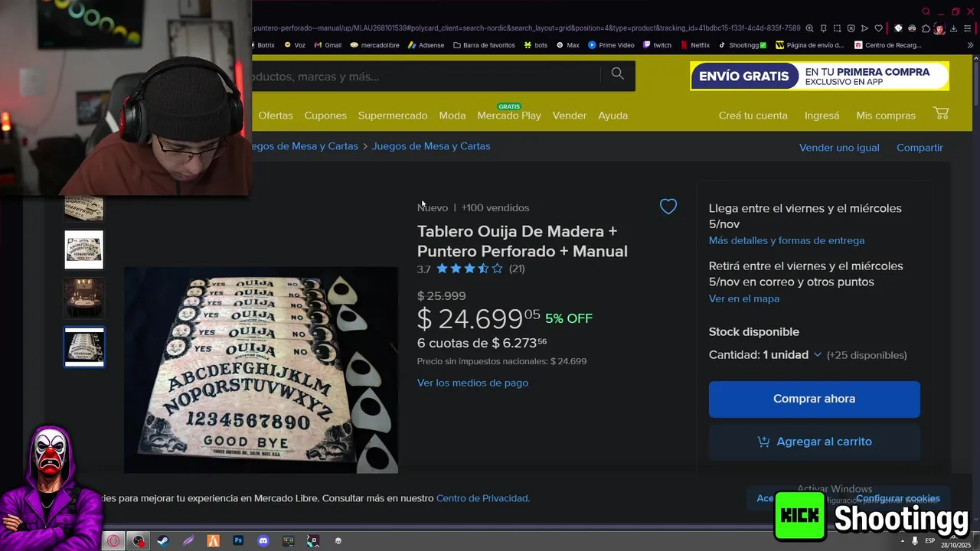Open the Ayuda menu item
980x551 pixels.
click(x=613, y=116)
